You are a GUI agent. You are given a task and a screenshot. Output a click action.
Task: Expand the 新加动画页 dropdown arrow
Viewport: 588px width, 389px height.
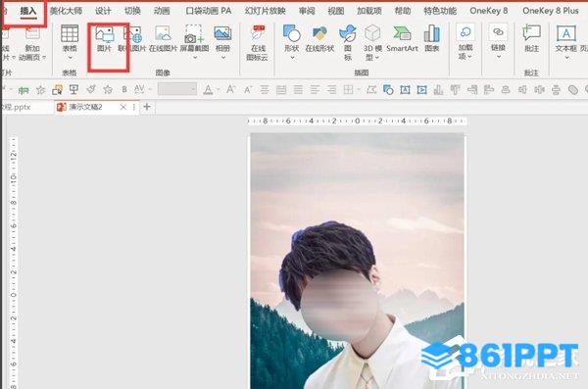point(44,58)
